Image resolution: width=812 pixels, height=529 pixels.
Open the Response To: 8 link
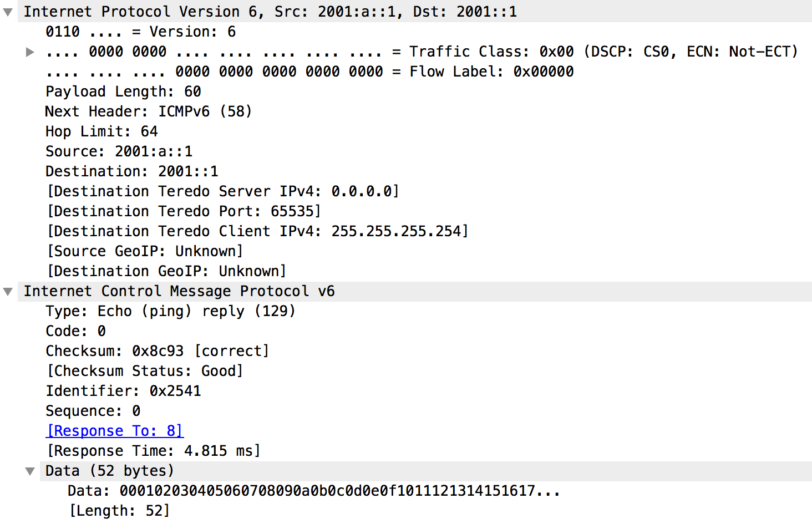pos(115,431)
